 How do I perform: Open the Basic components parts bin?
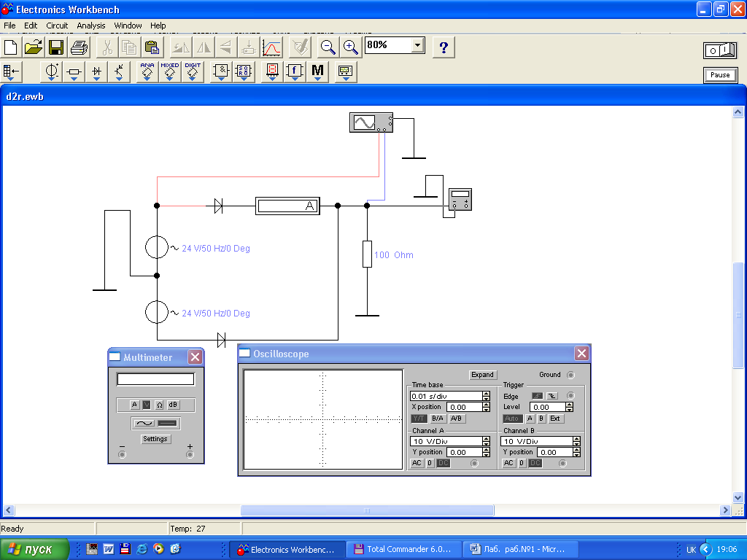74,72
